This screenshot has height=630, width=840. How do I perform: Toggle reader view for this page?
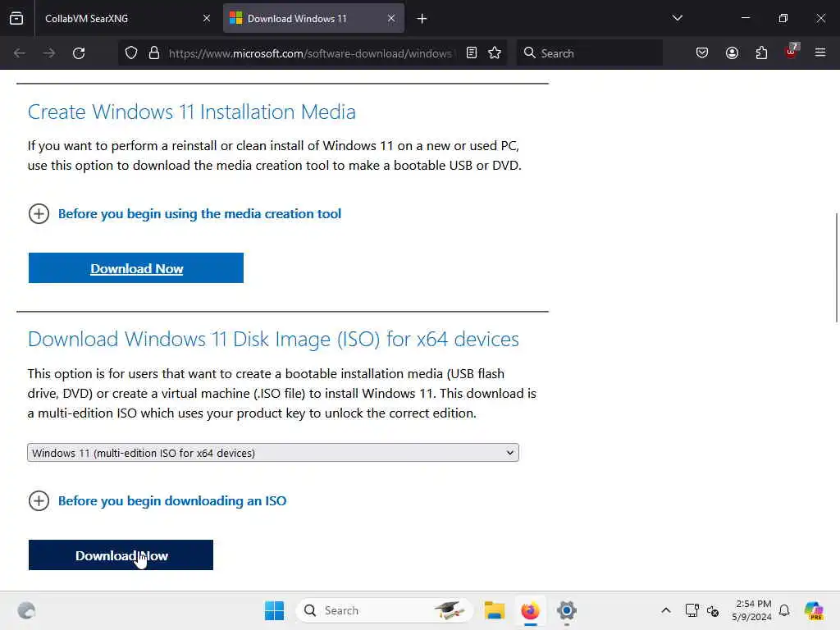[x=472, y=52]
